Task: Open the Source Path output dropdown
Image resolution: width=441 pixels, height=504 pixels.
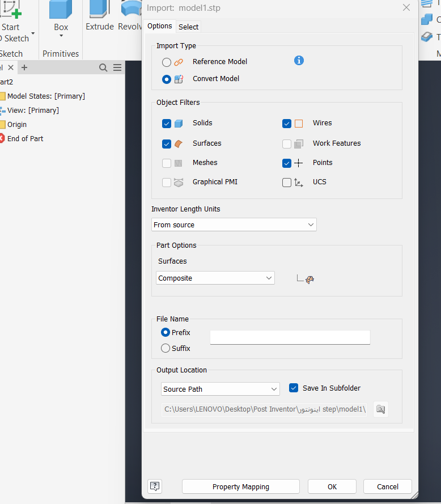Action: (220, 389)
